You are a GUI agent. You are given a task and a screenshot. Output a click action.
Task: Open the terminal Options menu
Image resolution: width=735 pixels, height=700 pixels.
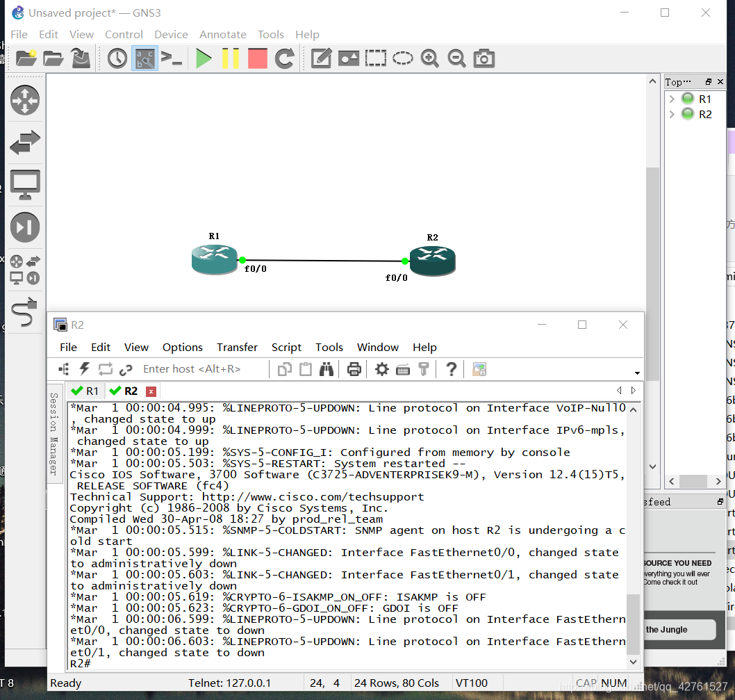[182, 347]
